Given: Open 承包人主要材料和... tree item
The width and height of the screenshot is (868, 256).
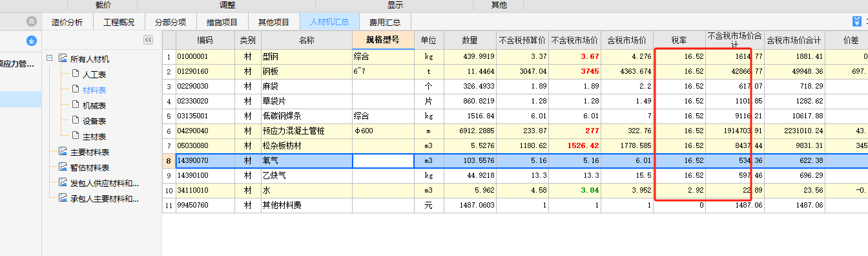Looking at the screenshot, I should coord(105,199).
